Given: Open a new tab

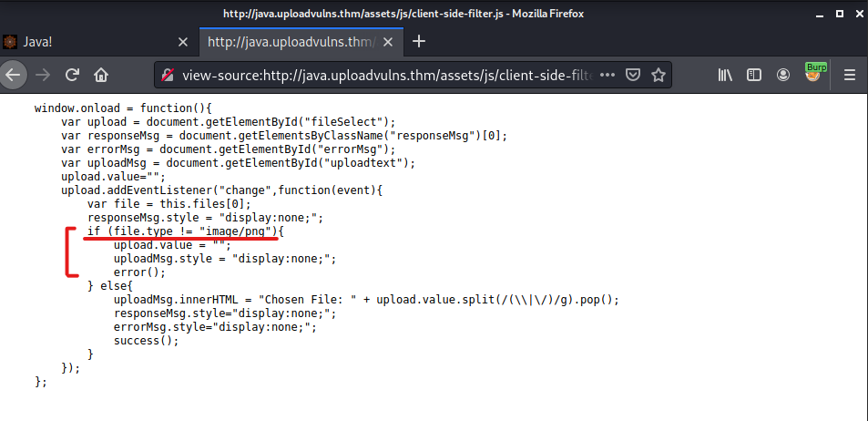Looking at the screenshot, I should [x=419, y=41].
